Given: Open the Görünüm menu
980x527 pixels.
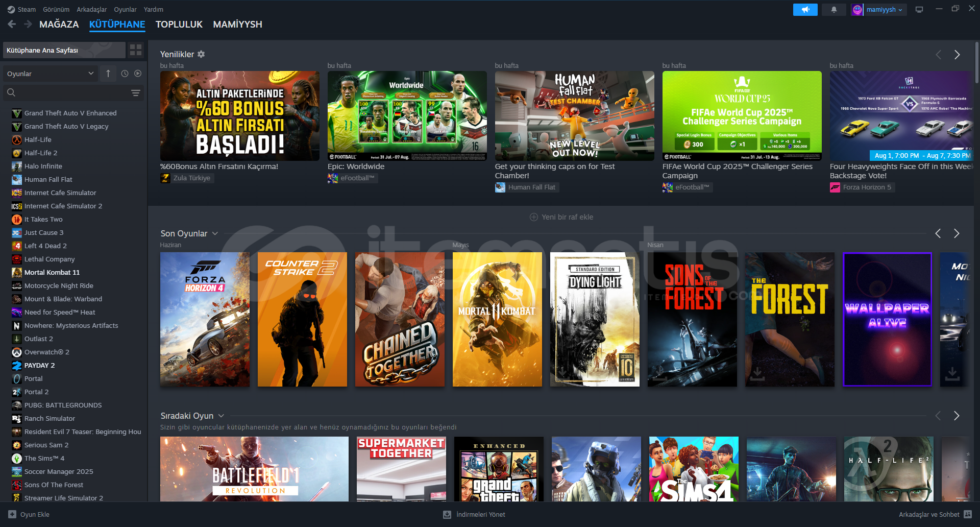Looking at the screenshot, I should (x=56, y=9).
